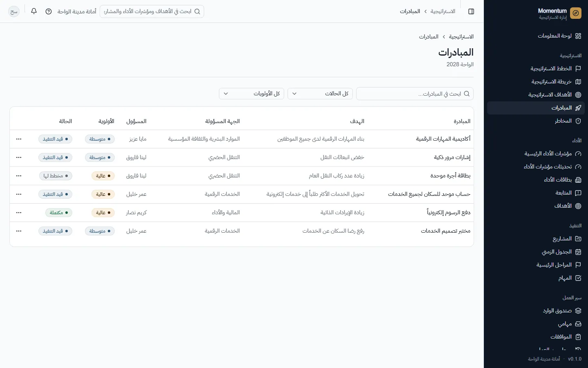Expand the كل الحالات status filter
This screenshot has width=588, height=368.
coord(320,94)
